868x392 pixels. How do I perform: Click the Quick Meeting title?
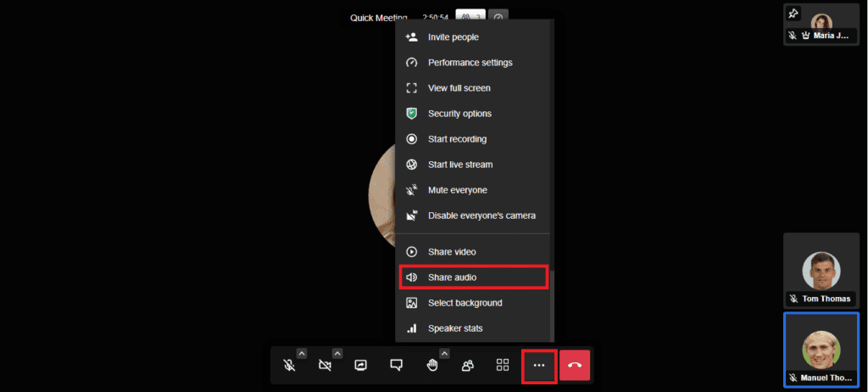(x=379, y=18)
